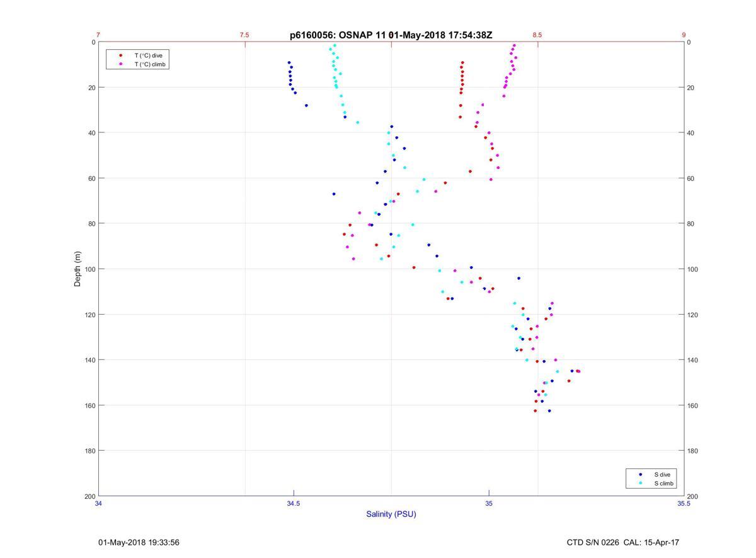The image size is (756, 558).
Task: Click the red temperature tick label '7'
Action: coord(98,35)
